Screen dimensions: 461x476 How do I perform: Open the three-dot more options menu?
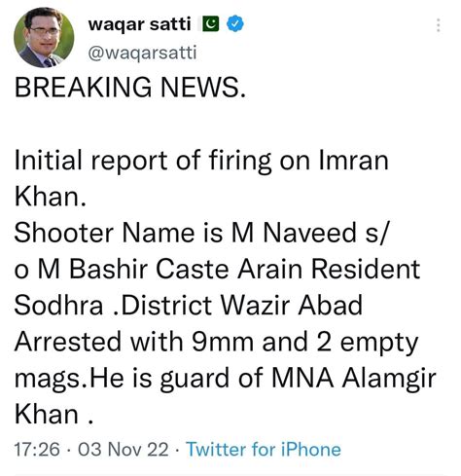coord(439,25)
